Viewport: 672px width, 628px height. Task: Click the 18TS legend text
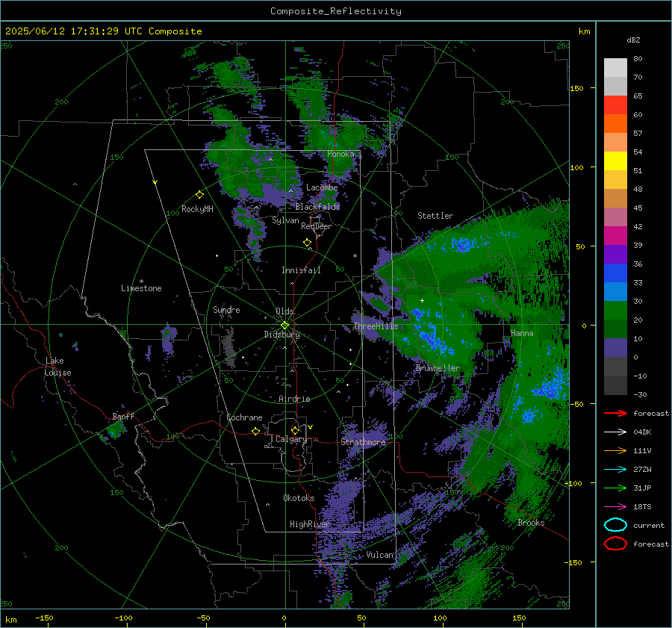pyautogui.click(x=642, y=507)
